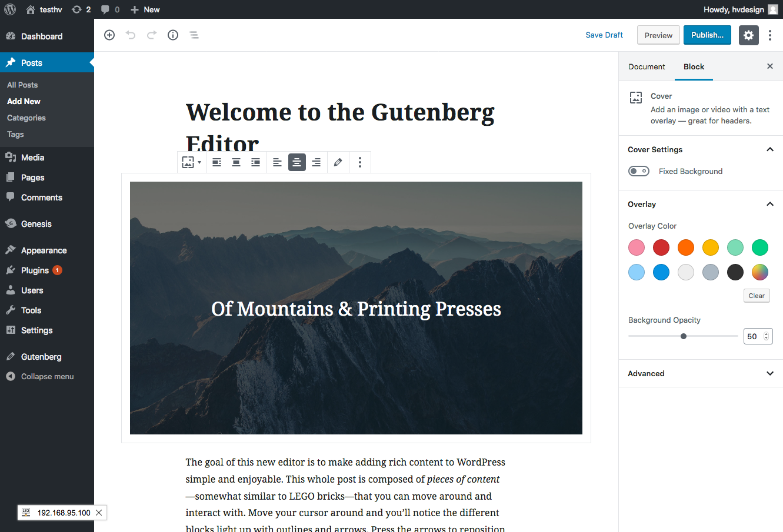783x532 pixels.
Task: Clear the overlay color selection
Action: [757, 296]
